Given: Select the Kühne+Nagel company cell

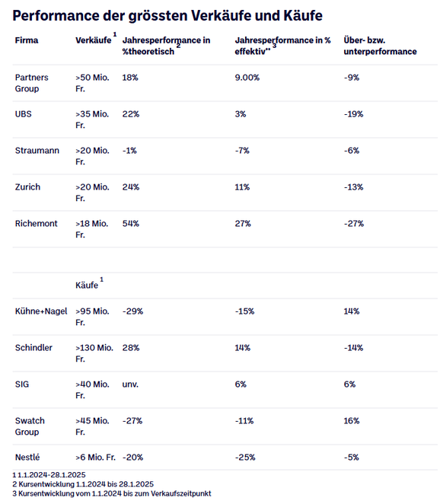Looking at the screenshot, I should coord(41,311).
